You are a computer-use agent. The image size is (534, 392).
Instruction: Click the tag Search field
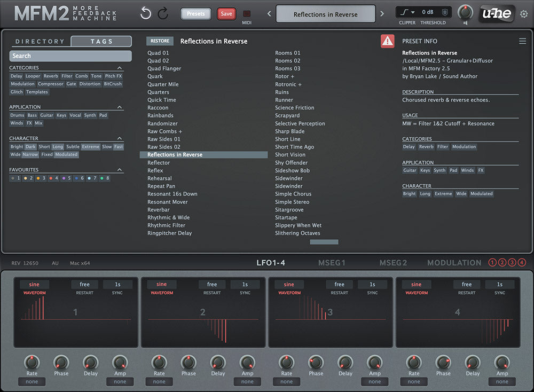coord(70,56)
